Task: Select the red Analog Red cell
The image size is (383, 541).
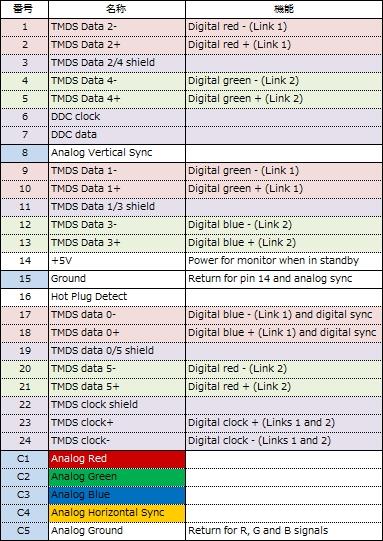Action: coord(117,459)
